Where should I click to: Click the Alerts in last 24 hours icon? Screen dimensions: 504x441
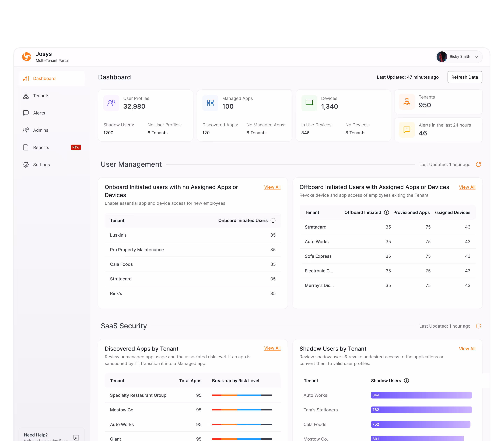(407, 129)
